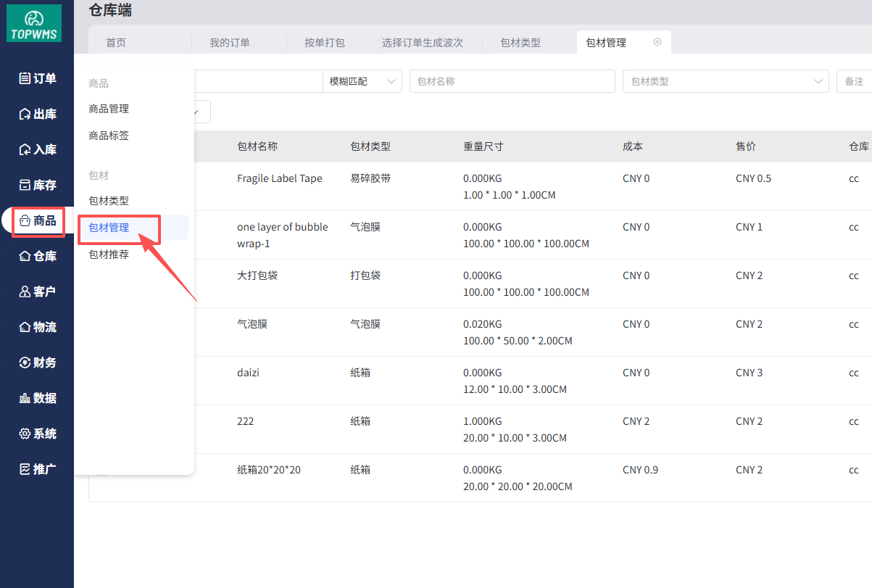Click the 包材名称 search input field
Screen dimensions: 872x588
coord(512,81)
